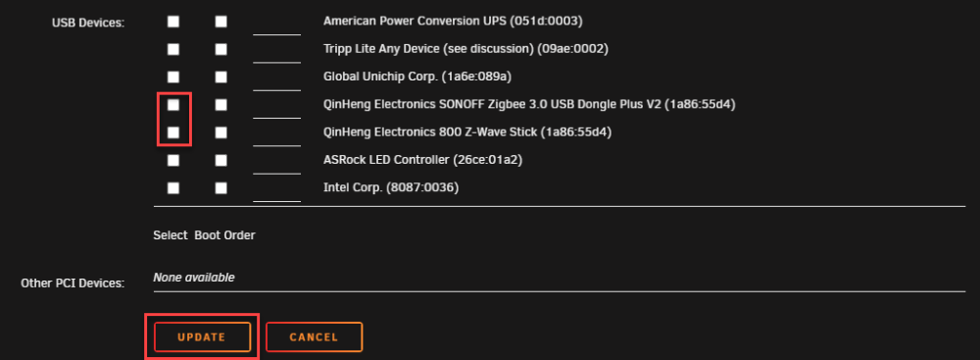Toggle boot order checkbox for ASRock LED Controller
This screenshot has width=980, height=360.
coord(221,160)
